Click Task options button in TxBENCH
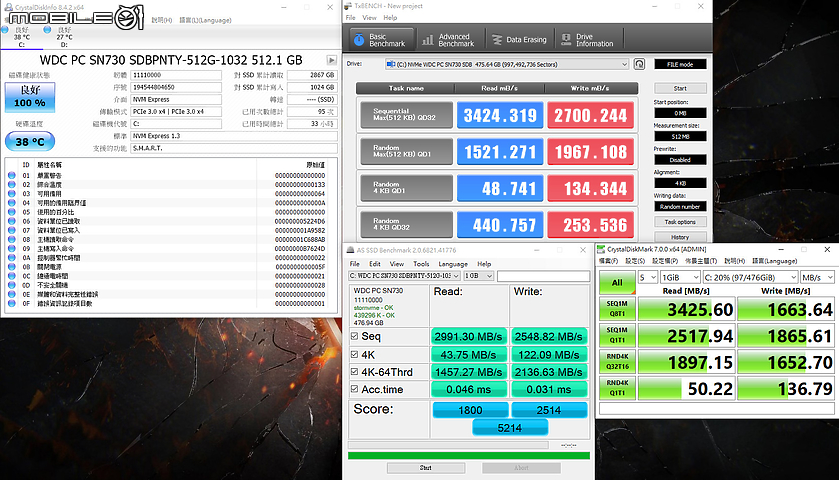The image size is (839, 480). coord(680,222)
